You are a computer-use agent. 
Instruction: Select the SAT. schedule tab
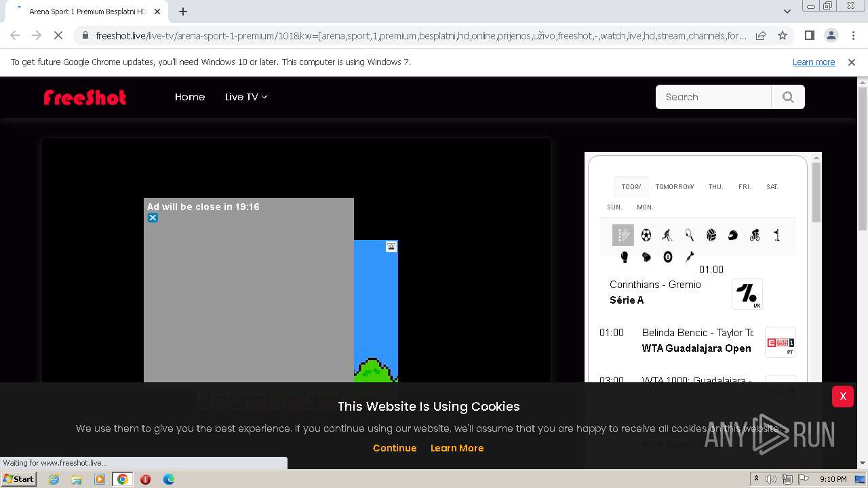click(772, 186)
